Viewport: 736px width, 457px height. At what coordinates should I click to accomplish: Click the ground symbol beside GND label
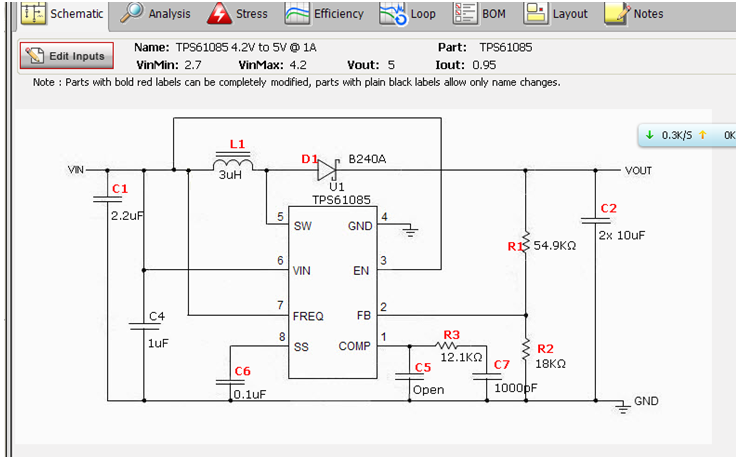622,407
